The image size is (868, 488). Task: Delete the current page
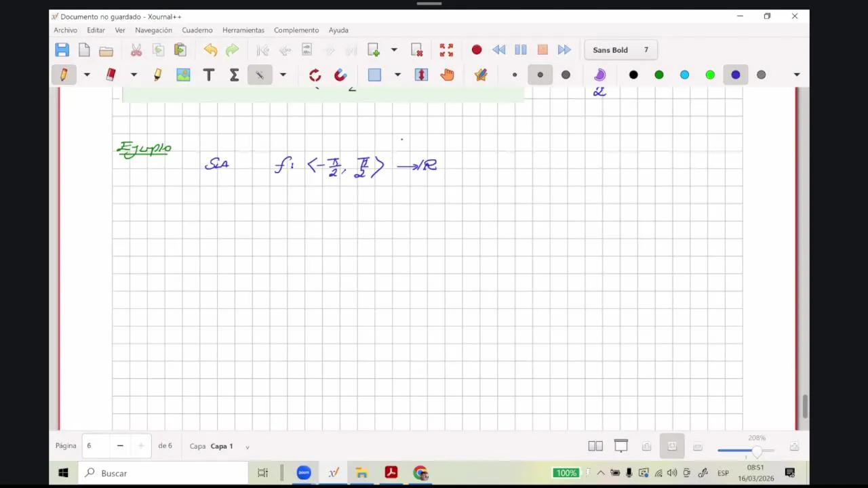coord(416,49)
